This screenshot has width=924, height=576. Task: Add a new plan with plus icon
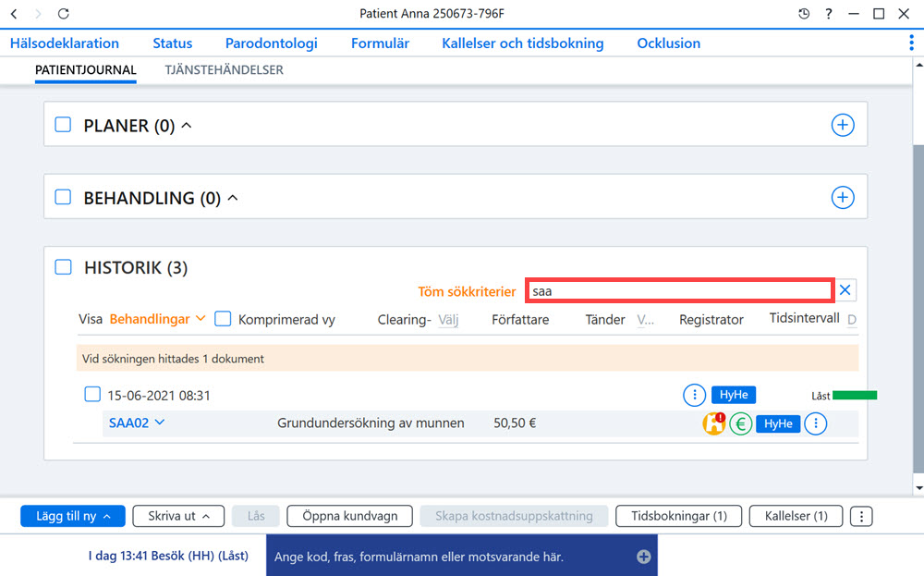[843, 125]
